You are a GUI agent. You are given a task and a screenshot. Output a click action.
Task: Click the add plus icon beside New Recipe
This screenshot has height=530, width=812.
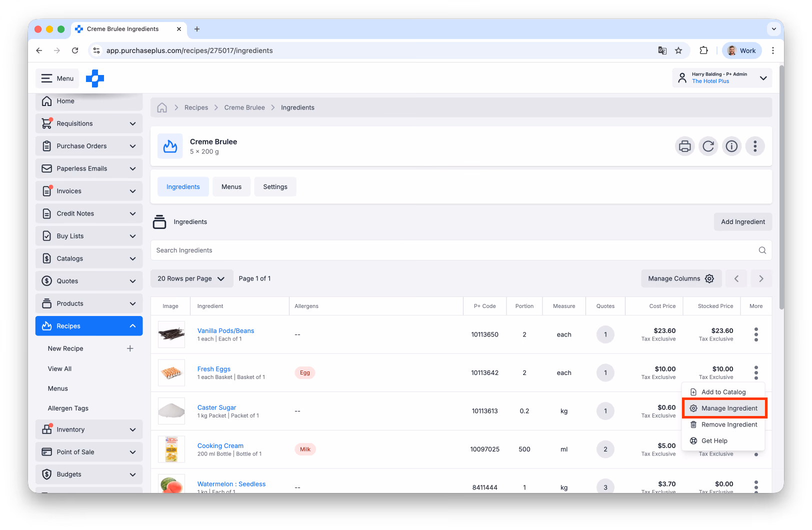tap(130, 348)
